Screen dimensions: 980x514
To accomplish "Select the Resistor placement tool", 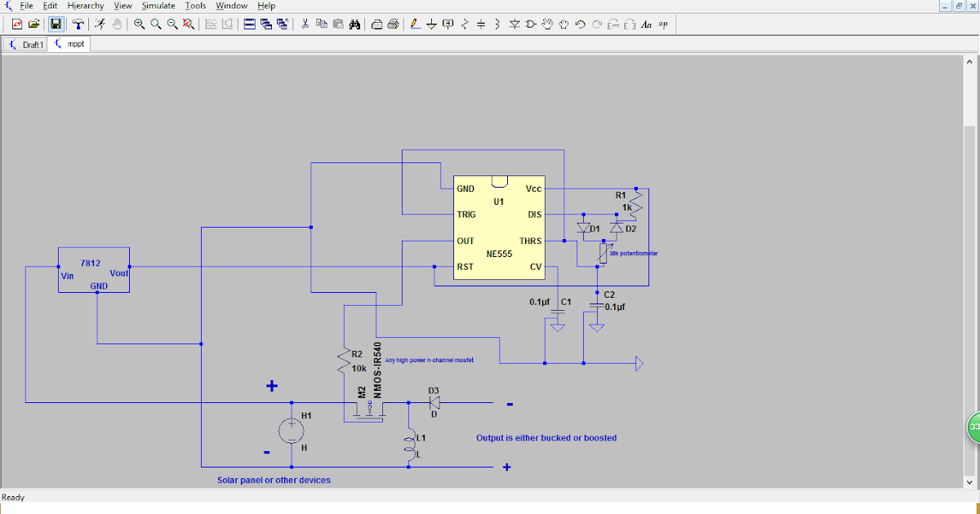I will pyautogui.click(x=465, y=24).
